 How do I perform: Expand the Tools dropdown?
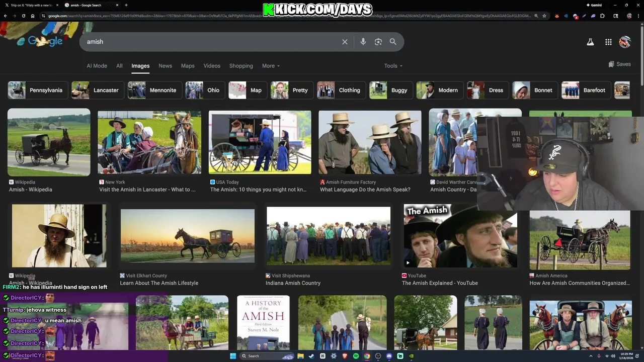[393, 66]
